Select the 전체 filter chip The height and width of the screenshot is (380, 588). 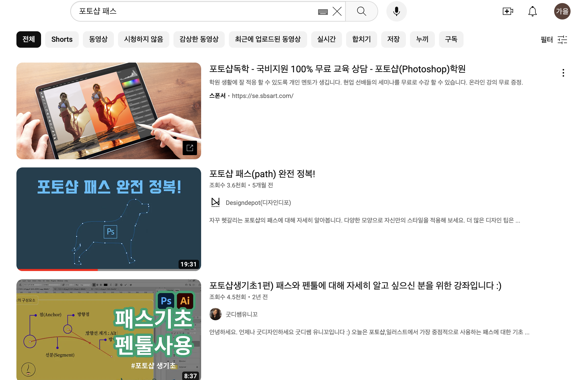[29, 39]
